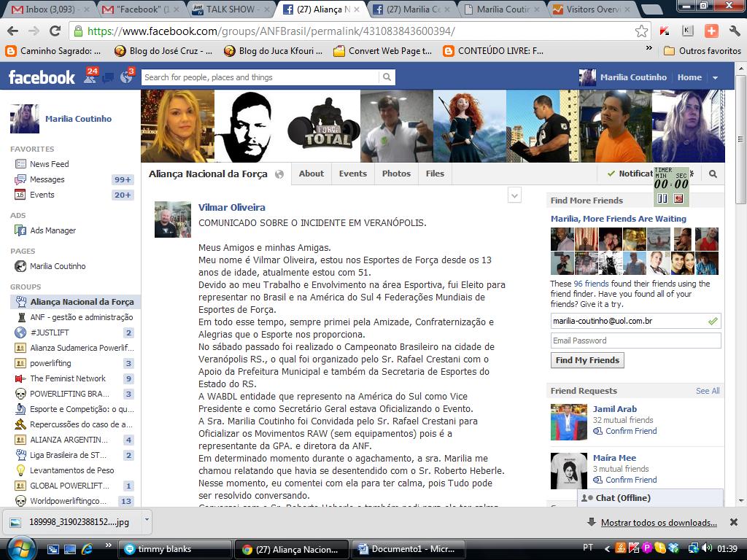Click the Facebook search input field
The width and height of the screenshot is (747, 560).
[x=260, y=77]
